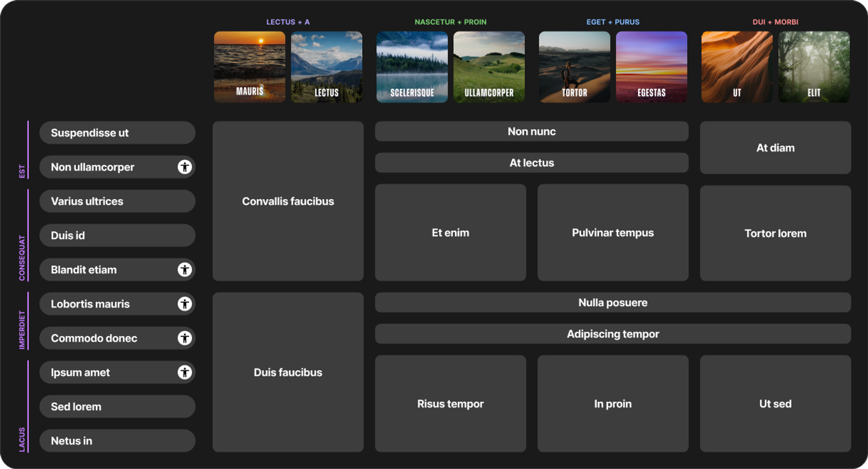Select the Netus in row
The image size is (868, 469).
[117, 441]
